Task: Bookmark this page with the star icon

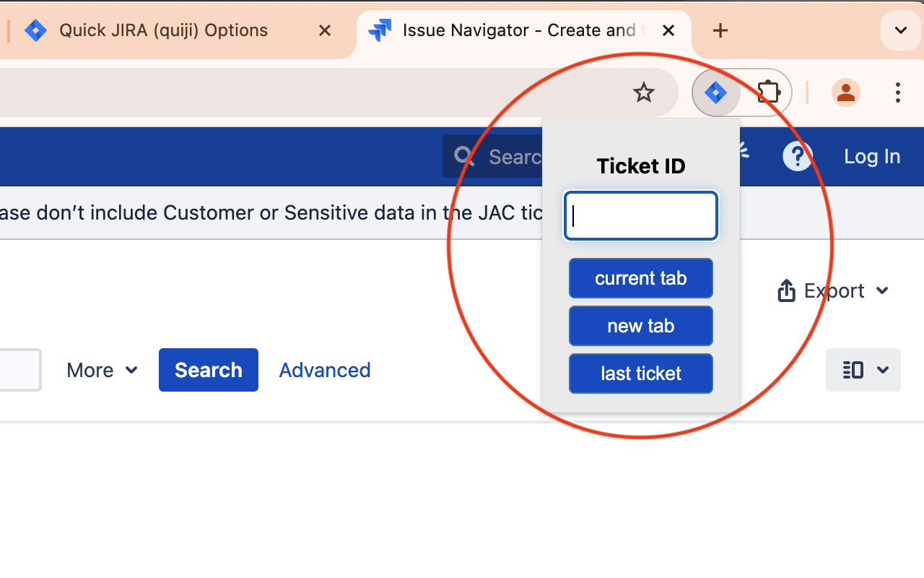Action: [x=643, y=92]
